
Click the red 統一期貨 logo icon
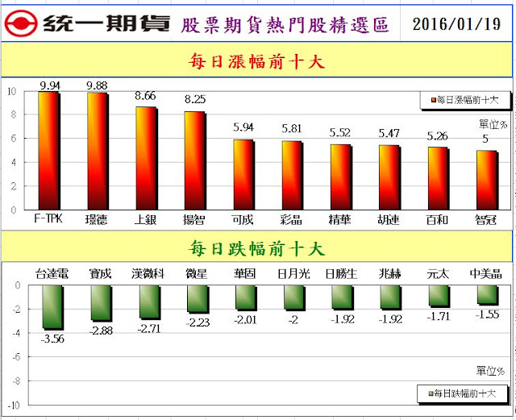point(20,23)
